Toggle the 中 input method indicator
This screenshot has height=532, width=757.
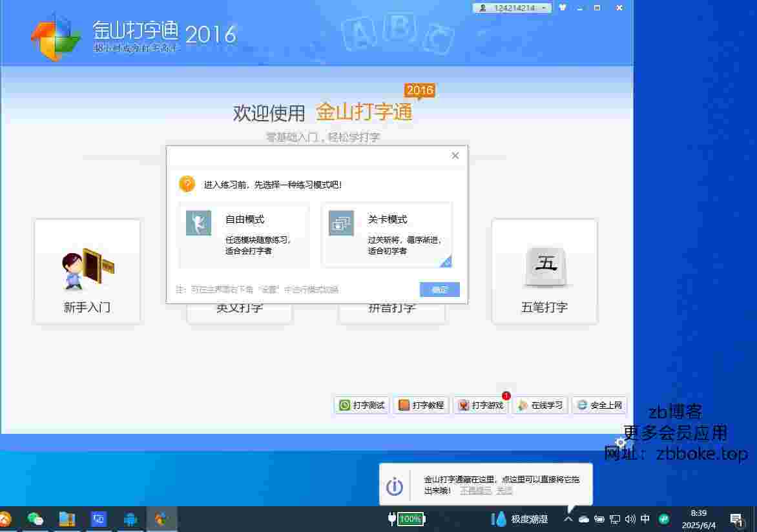(x=645, y=519)
